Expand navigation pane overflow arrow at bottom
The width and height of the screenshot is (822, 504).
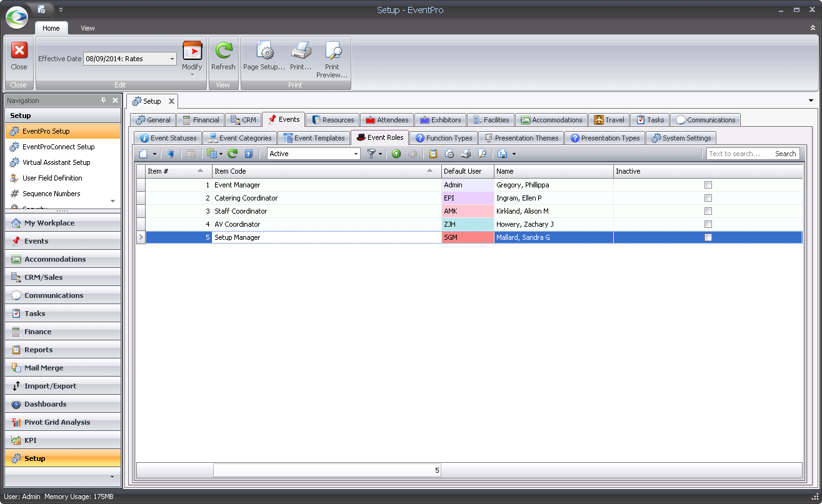pyautogui.click(x=112, y=477)
